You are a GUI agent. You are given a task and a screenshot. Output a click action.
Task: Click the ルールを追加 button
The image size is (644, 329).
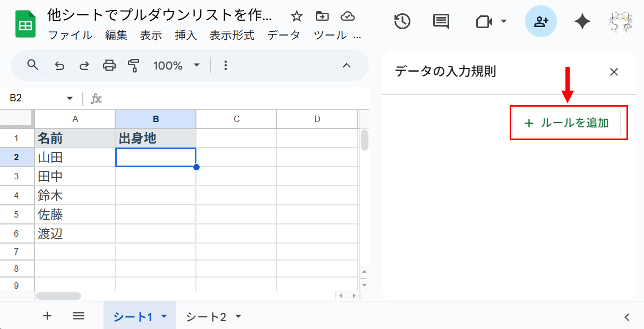(568, 123)
